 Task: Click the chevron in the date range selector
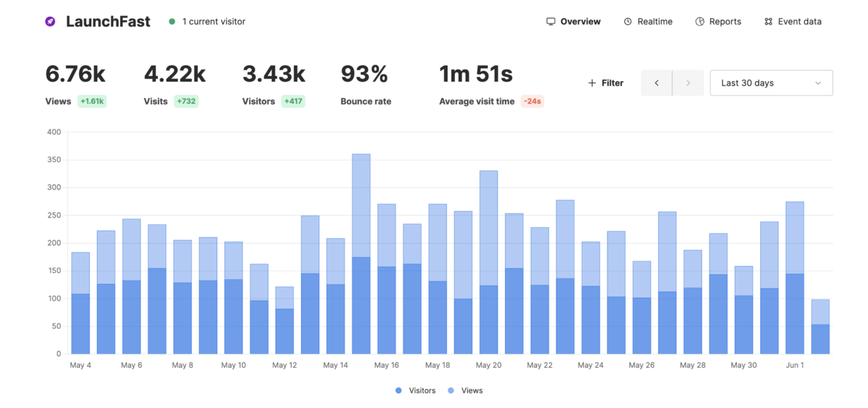pos(818,83)
